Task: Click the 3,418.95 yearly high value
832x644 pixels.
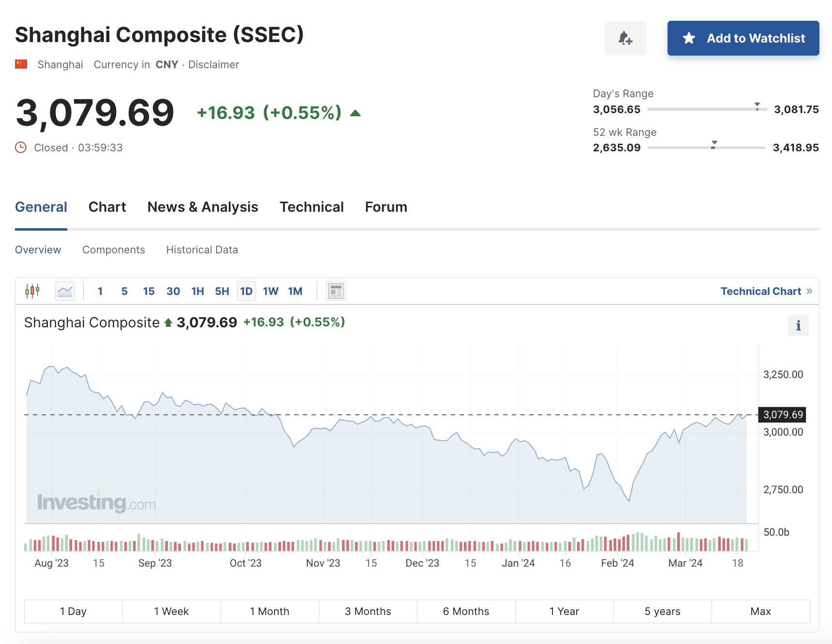Action: click(x=796, y=147)
